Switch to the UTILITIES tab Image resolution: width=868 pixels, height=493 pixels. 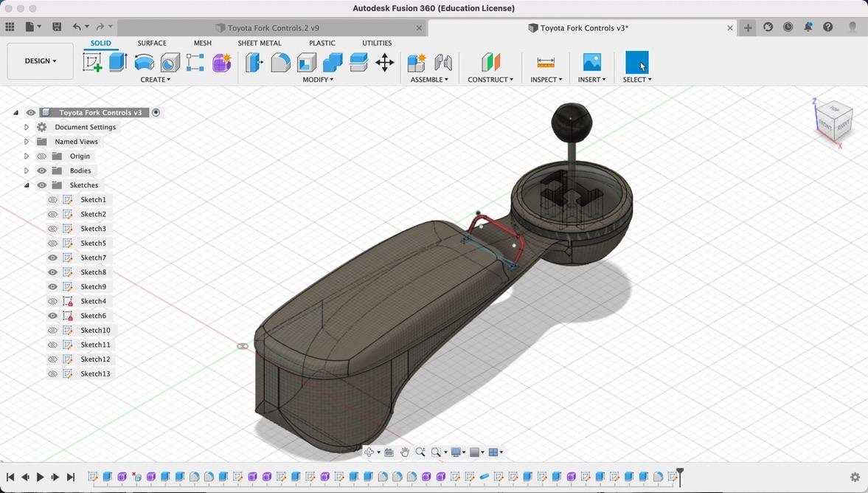pyautogui.click(x=377, y=43)
